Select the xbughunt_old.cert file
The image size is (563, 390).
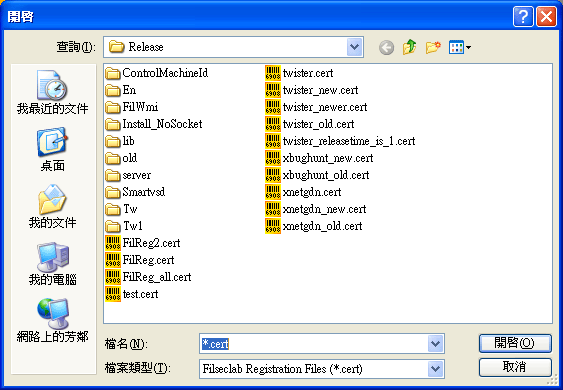tap(317, 175)
